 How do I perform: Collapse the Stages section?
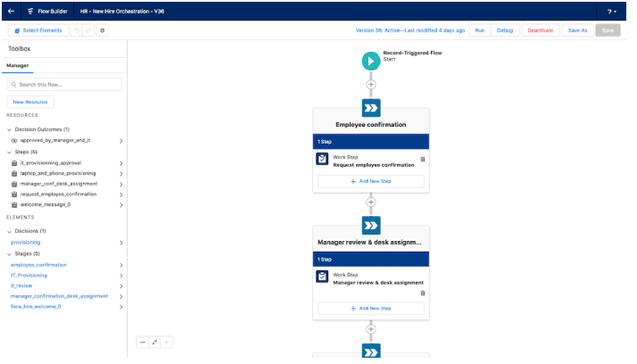coord(9,254)
